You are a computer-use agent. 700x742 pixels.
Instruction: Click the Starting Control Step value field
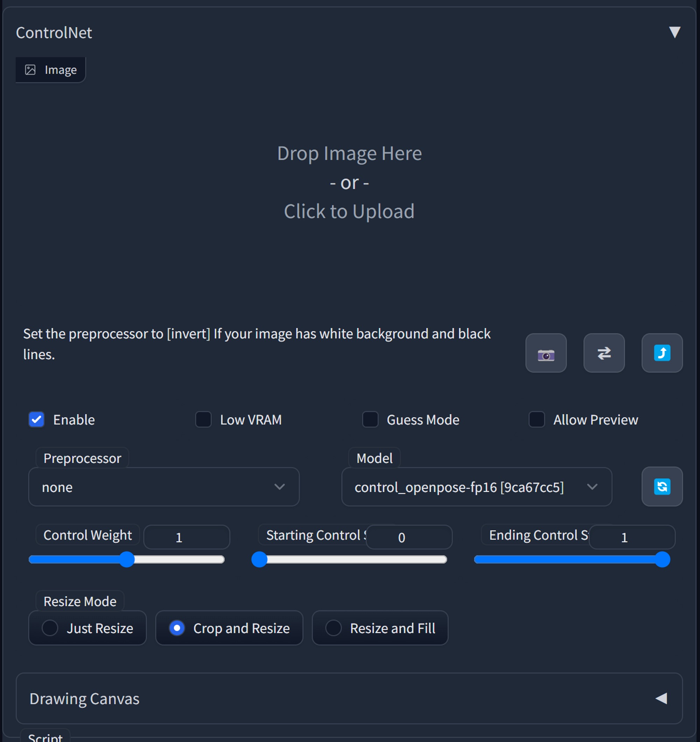(408, 537)
